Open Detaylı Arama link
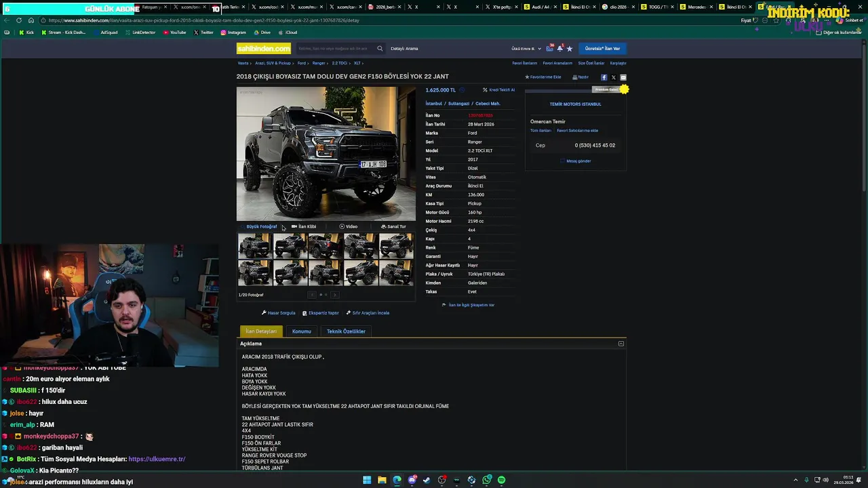The height and width of the screenshot is (488, 868). (x=405, y=49)
